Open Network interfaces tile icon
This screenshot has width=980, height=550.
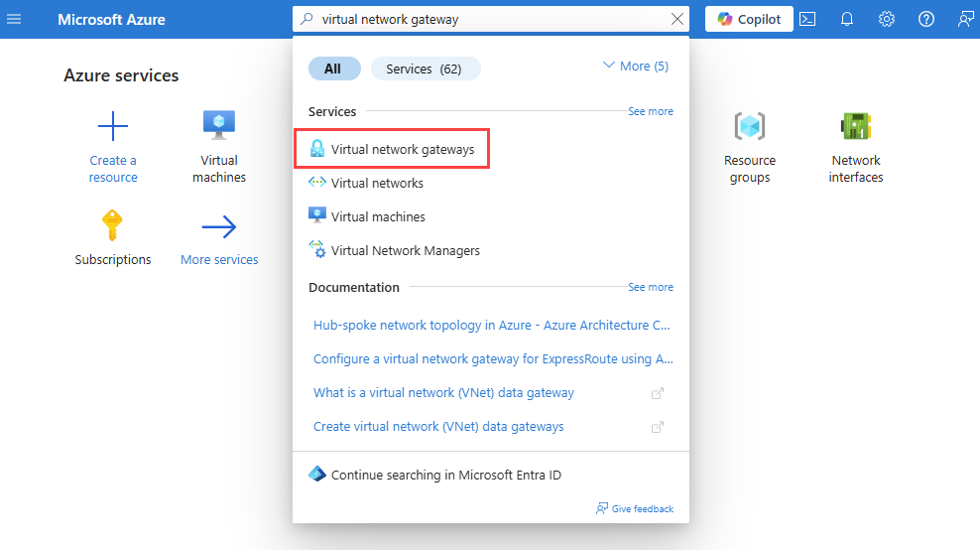tap(856, 126)
